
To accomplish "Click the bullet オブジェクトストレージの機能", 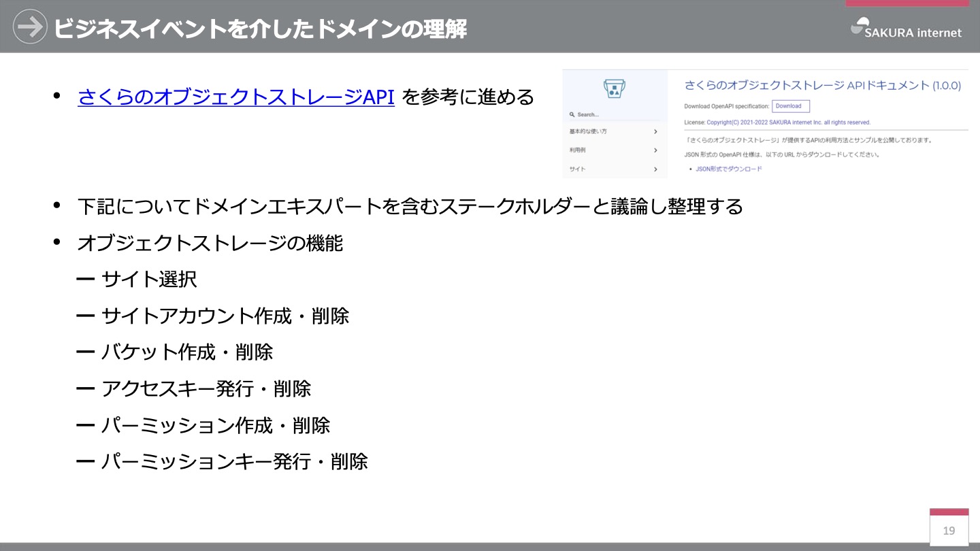I will click(210, 243).
